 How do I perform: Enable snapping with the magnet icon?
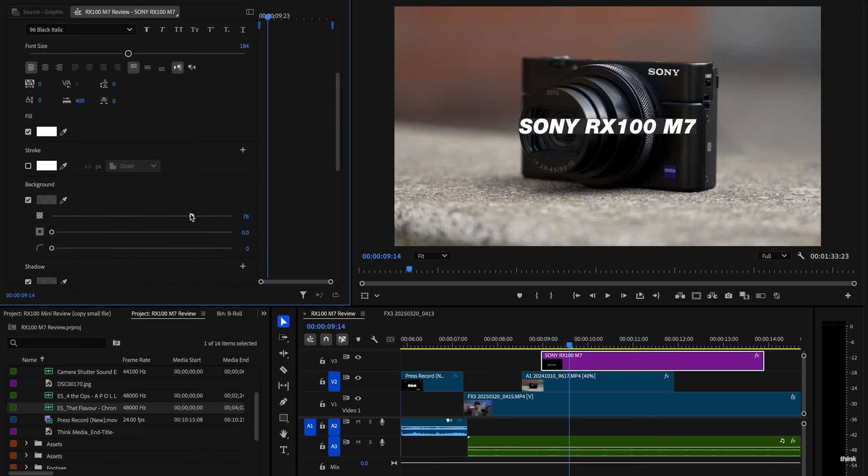(x=326, y=339)
